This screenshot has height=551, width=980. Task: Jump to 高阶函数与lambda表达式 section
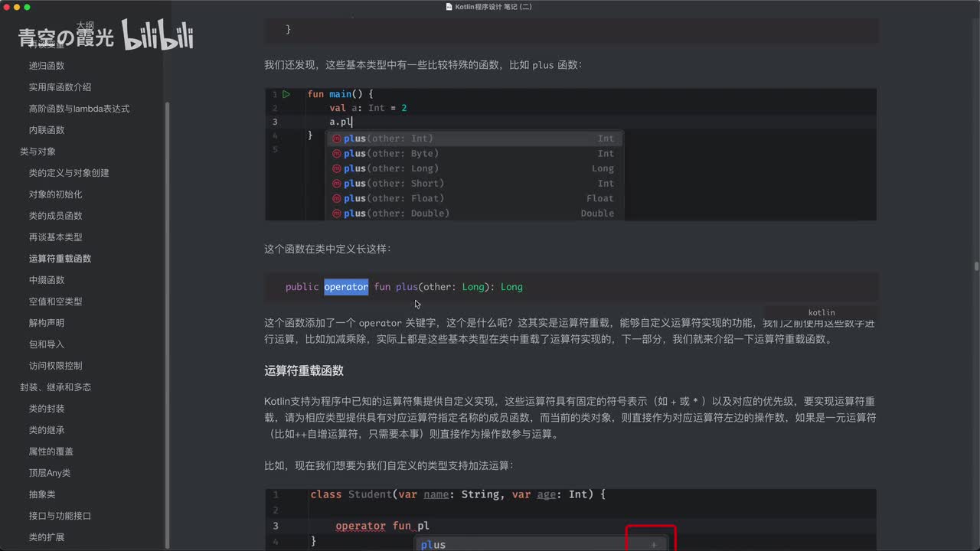point(79,109)
